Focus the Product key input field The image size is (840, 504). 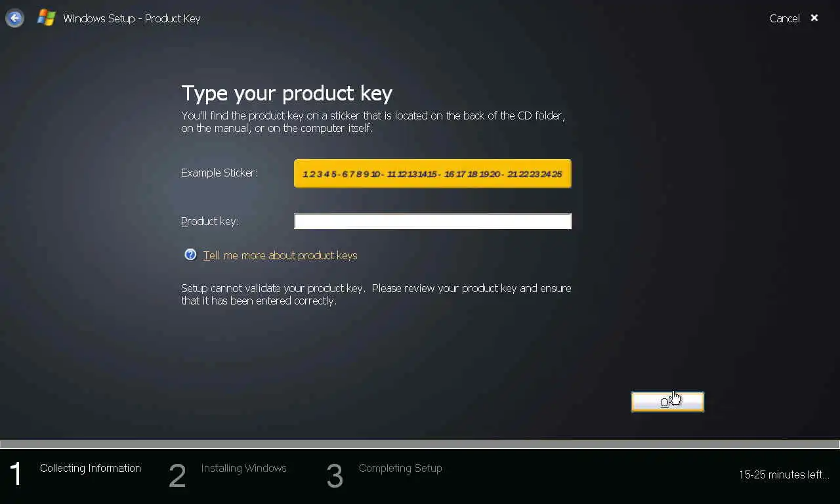pos(432,221)
